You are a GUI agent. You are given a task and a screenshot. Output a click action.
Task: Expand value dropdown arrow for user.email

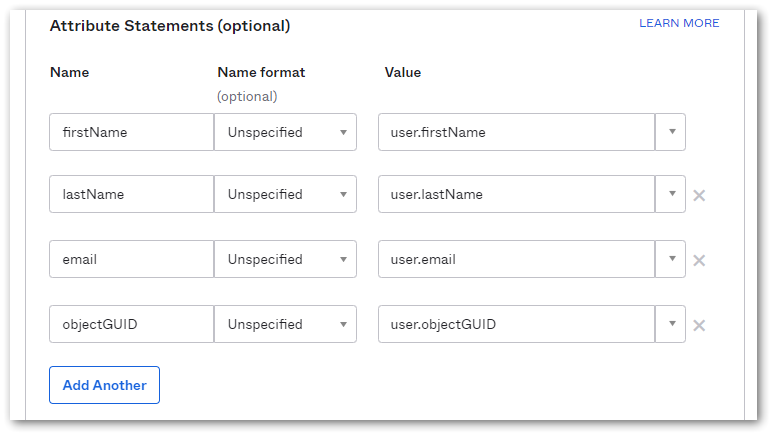coord(671,259)
